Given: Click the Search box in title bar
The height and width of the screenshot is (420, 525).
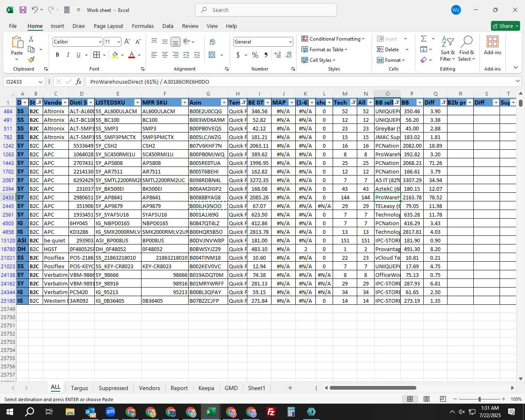Looking at the screenshot, I should click(266, 10).
